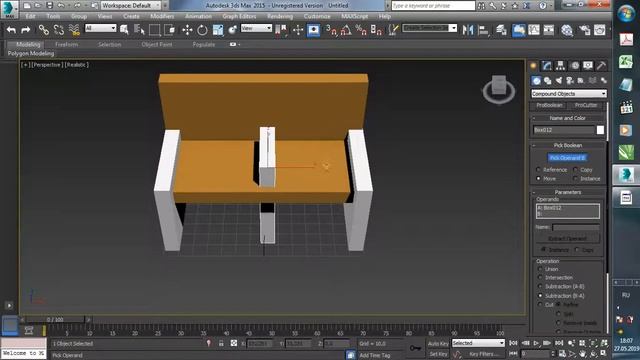This screenshot has height=360, width=640.
Task: Click the Set Key button
Action: (x=438, y=354)
